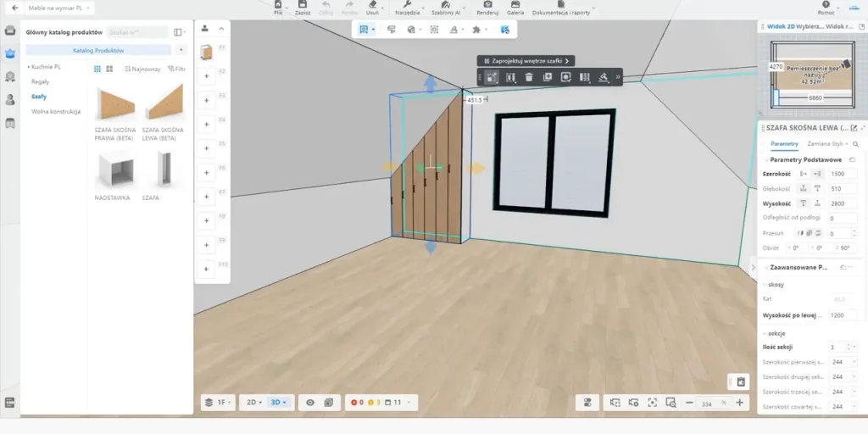Open the Plik file menu

278,8
